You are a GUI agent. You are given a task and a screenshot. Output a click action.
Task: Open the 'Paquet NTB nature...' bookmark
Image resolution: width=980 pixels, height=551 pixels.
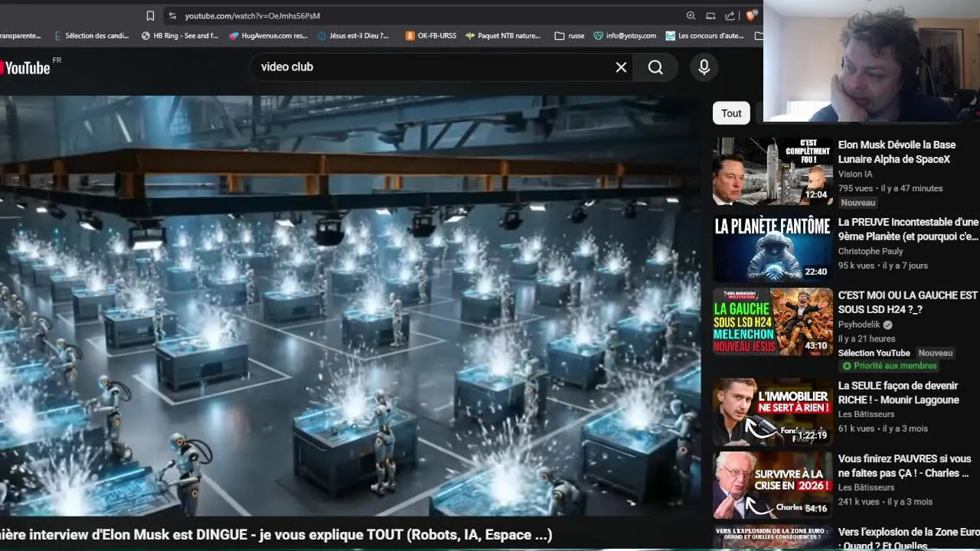503,35
